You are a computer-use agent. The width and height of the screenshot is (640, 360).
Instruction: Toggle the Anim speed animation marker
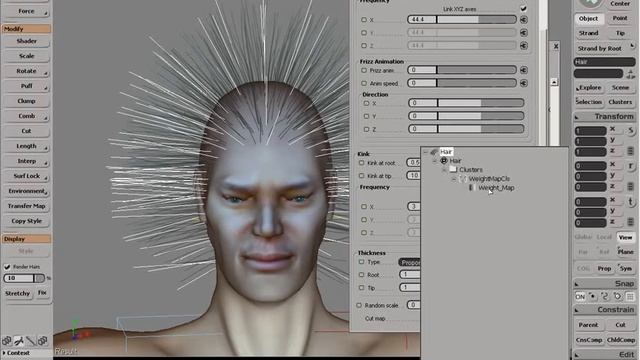point(364,83)
